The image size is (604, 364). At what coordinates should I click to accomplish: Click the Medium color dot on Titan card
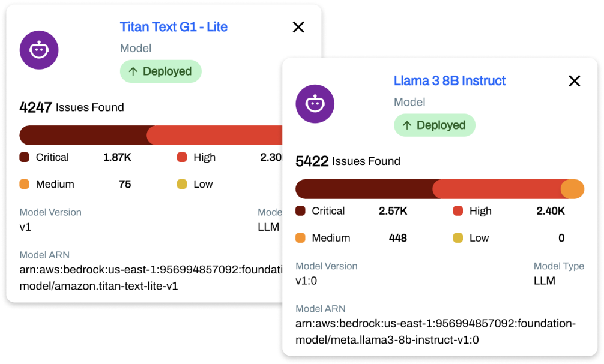pos(25,184)
